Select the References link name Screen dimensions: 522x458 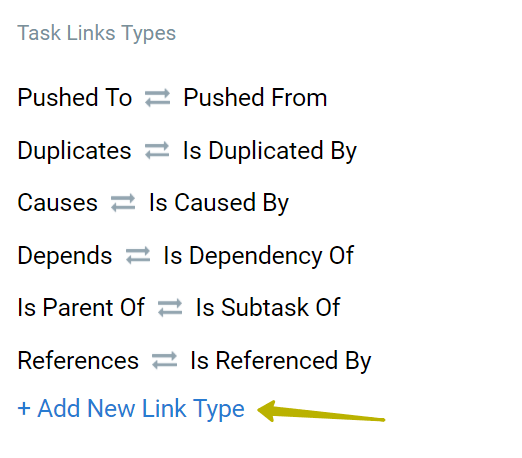click(78, 361)
